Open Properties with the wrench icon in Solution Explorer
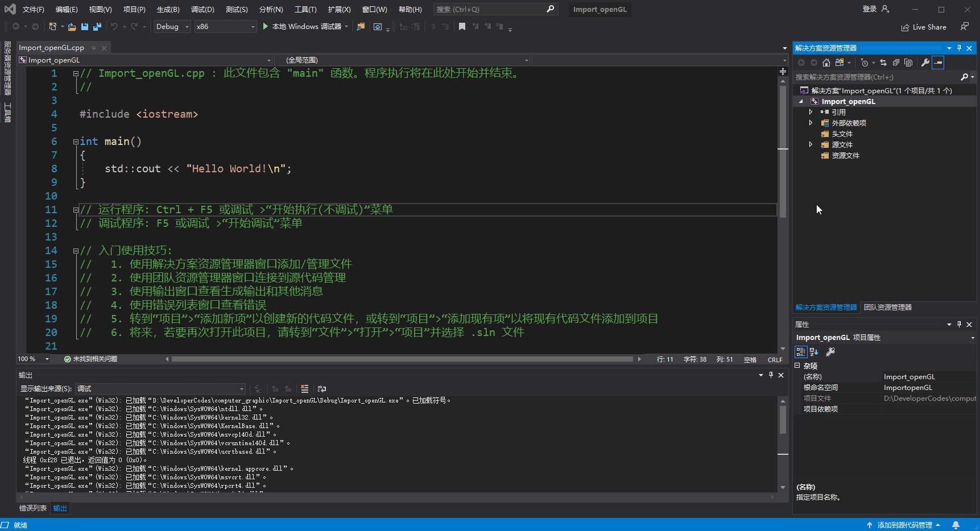The width and height of the screenshot is (980, 531). click(925, 63)
